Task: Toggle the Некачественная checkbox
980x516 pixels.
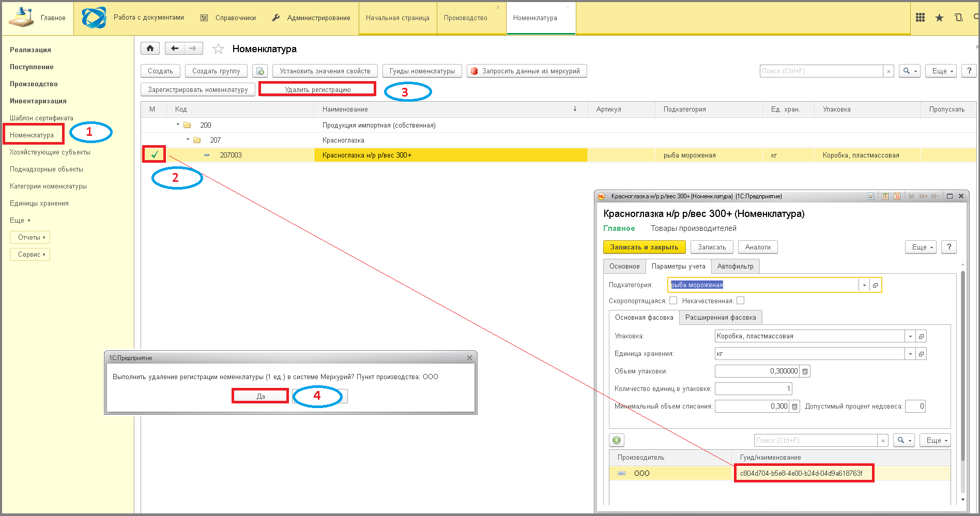Action: pos(740,301)
